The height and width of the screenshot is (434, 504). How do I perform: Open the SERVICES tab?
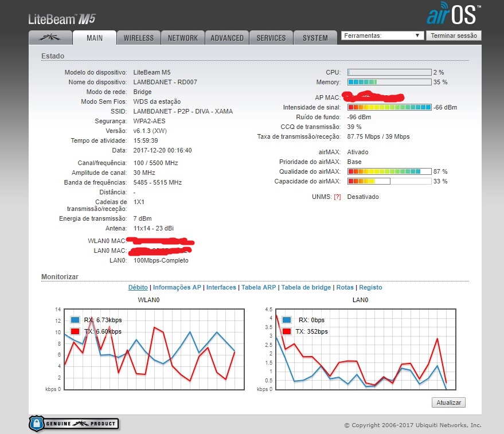point(271,38)
